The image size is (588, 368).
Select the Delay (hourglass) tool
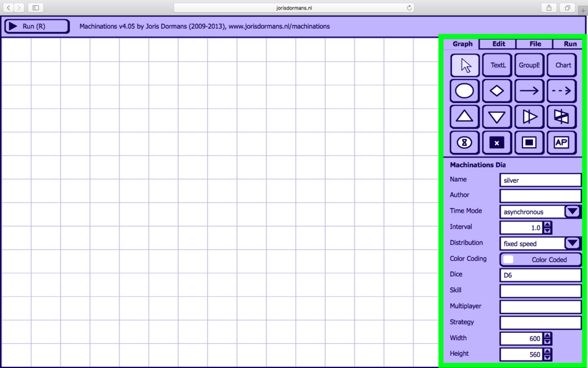(x=465, y=143)
